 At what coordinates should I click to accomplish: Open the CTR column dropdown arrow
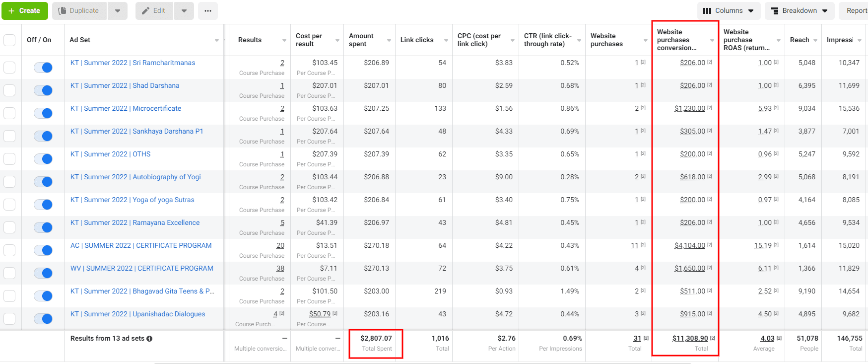click(x=579, y=40)
